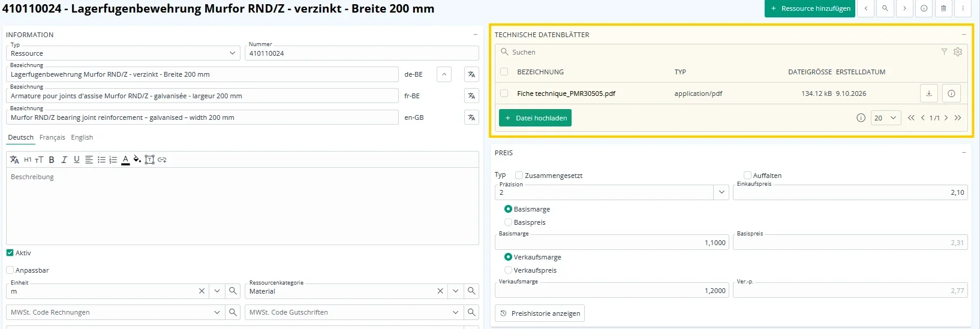Click the Datei hochladen button
The image size is (980, 329).
pyautogui.click(x=535, y=118)
